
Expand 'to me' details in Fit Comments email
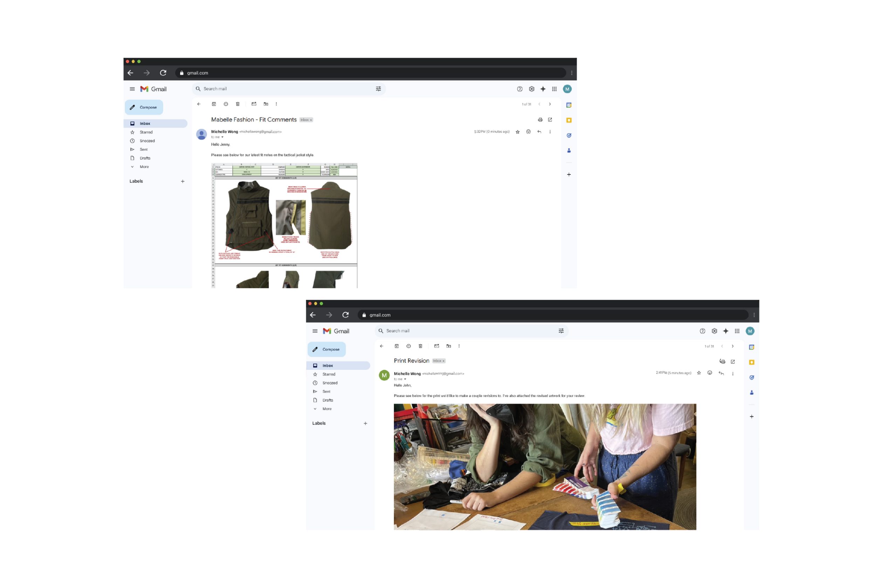222,137
